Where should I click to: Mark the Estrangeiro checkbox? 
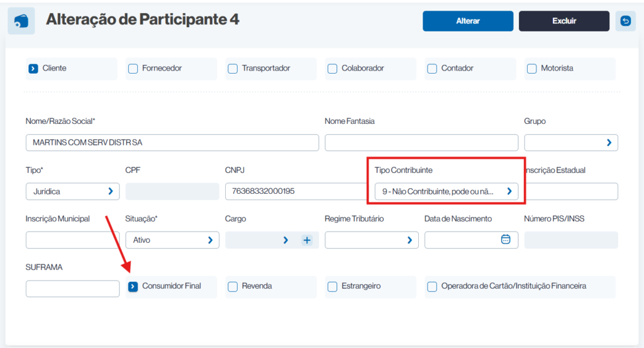[x=333, y=286]
